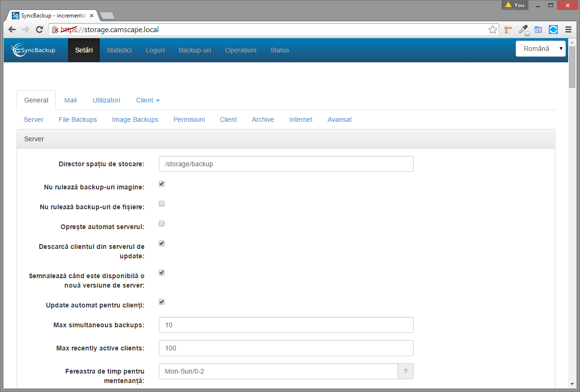Click the maintenance window help '?' button
The image size is (580, 392).
point(406,371)
